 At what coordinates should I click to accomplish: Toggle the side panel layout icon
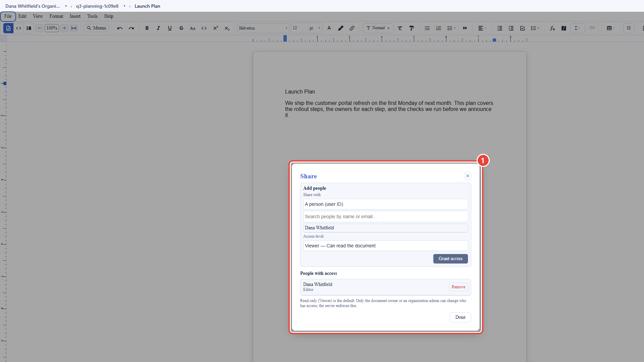coord(29,28)
